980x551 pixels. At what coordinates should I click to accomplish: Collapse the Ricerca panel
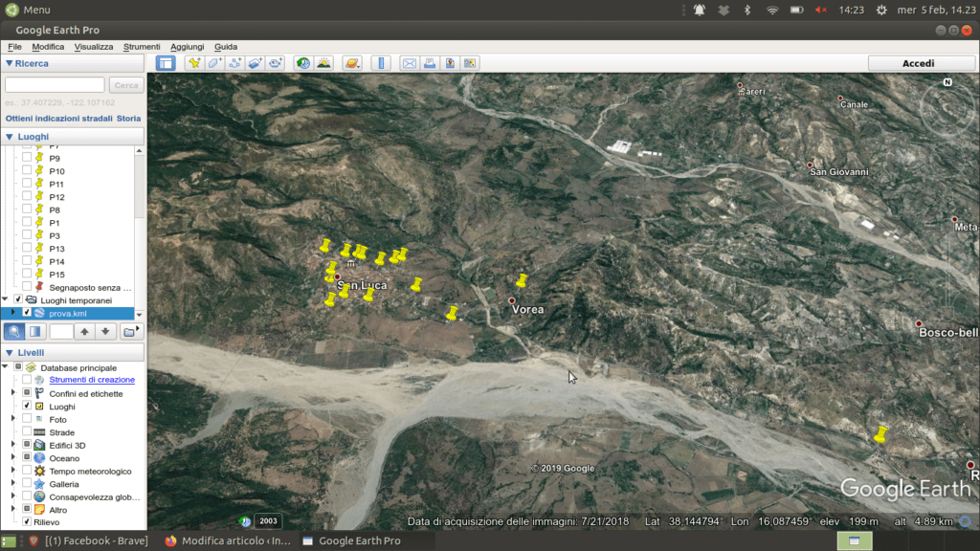(10, 63)
